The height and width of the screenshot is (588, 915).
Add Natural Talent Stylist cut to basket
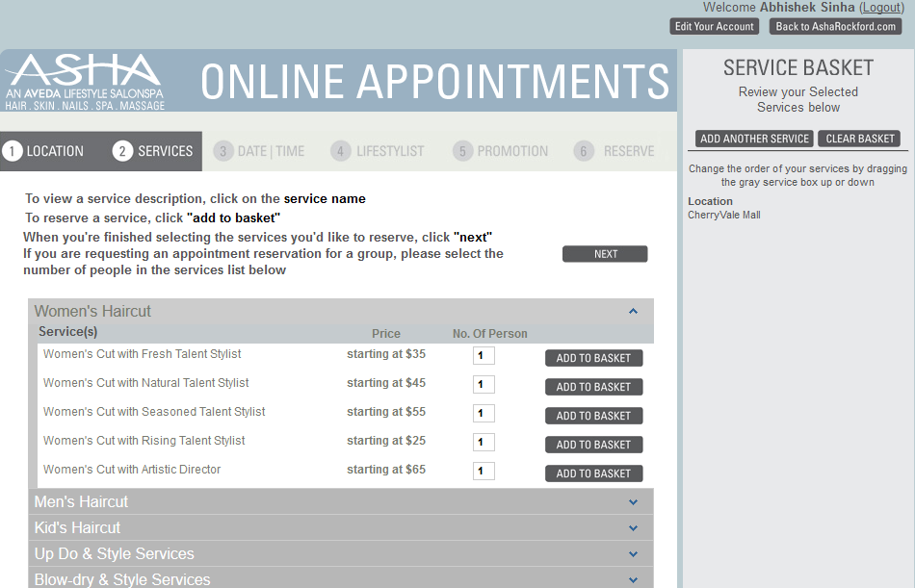point(594,387)
